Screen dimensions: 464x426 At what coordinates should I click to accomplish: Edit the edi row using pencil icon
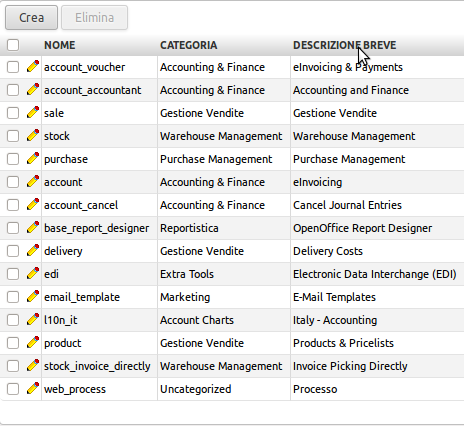pyautogui.click(x=33, y=273)
